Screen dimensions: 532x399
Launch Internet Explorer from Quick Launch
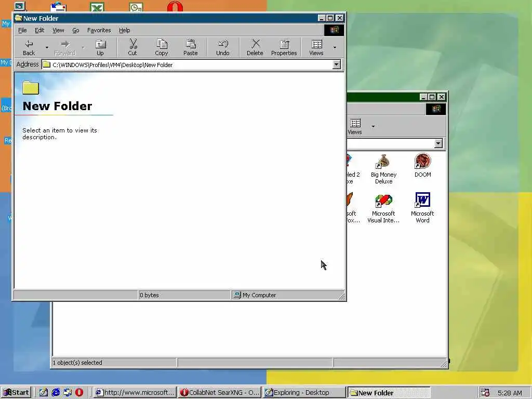point(55,393)
